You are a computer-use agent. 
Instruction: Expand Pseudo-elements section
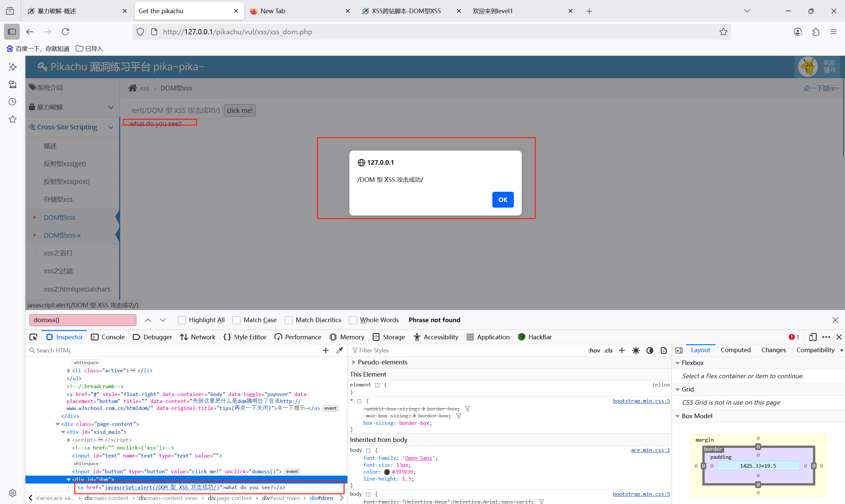coord(354,362)
